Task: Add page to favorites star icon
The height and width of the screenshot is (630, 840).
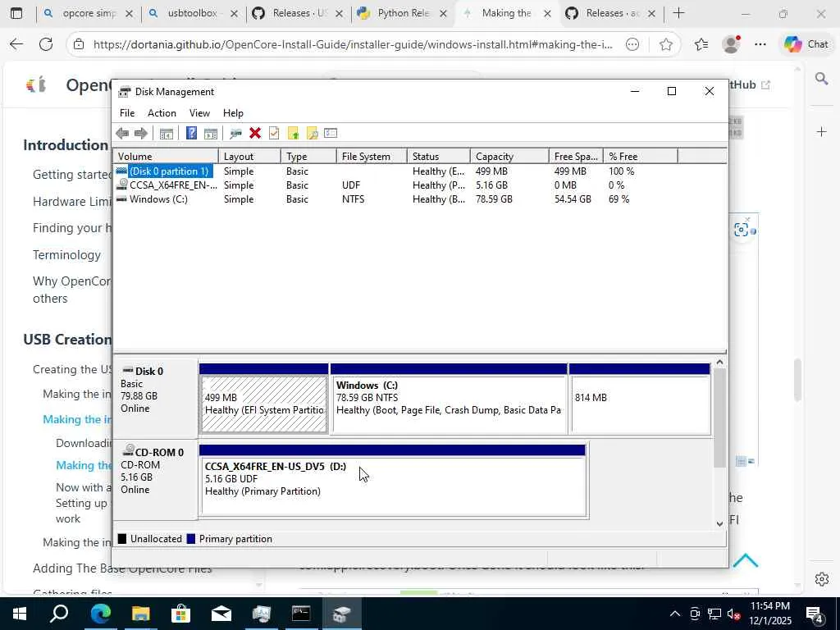Action: click(666, 44)
